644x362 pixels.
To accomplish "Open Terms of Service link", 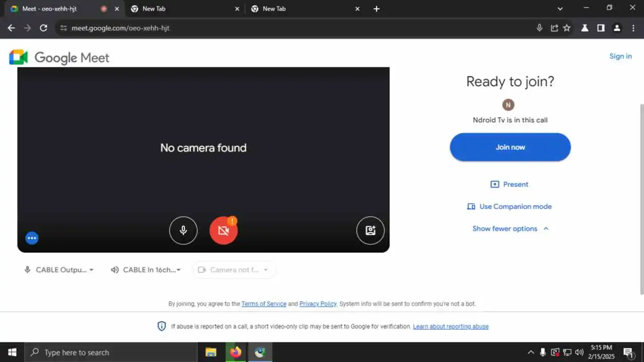I will click(x=264, y=304).
